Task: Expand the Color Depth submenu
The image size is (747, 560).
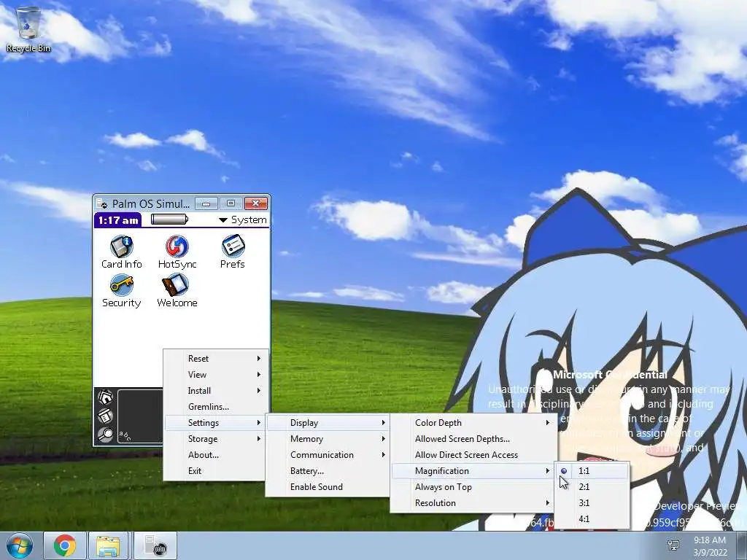Action: (473, 423)
